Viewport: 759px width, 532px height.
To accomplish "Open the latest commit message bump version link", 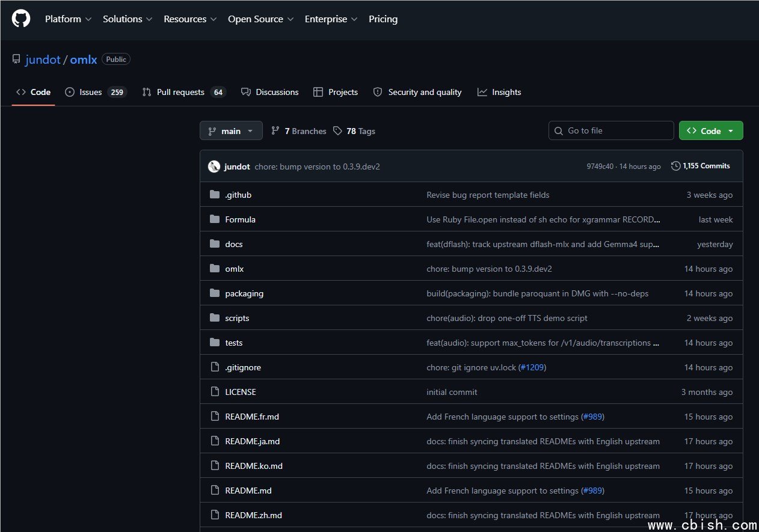I will (x=317, y=167).
